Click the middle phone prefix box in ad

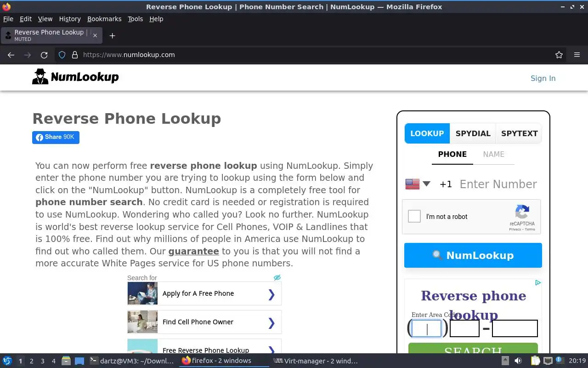coord(464,328)
